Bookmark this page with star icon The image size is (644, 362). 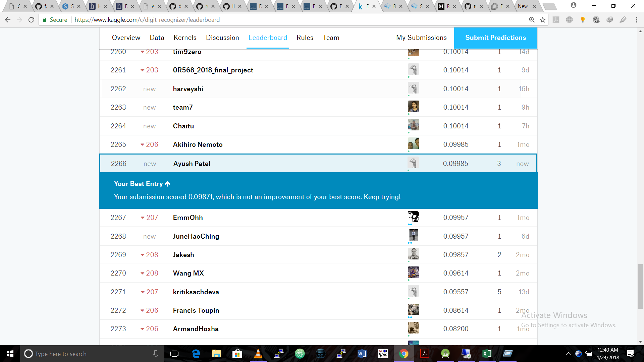coord(543,20)
